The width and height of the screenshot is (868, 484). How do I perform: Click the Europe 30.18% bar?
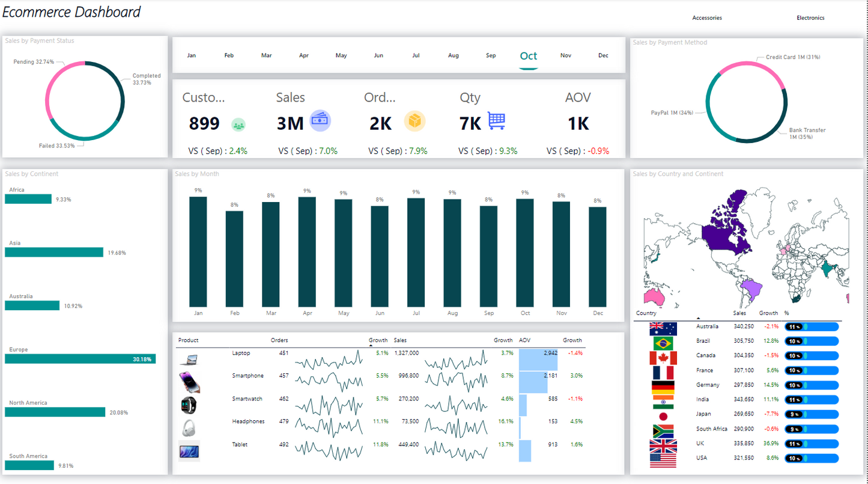pos(80,359)
